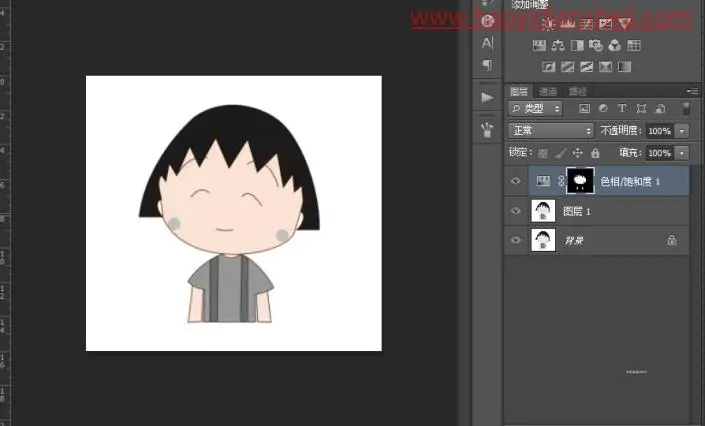The height and width of the screenshot is (426, 705).
Task: Select the 色相/饱和度 1 layer name
Action: click(630, 181)
